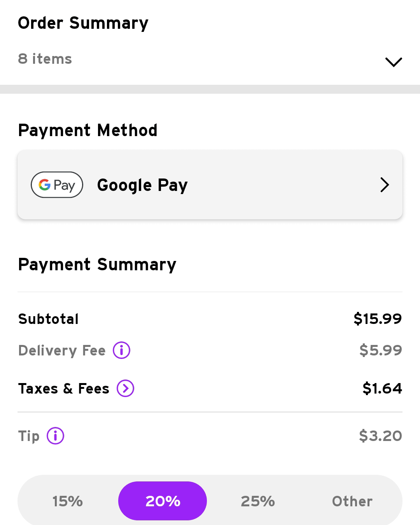Screen dimensions: 420x525
Task: Click the Delivery Fee label
Action: 62,350
